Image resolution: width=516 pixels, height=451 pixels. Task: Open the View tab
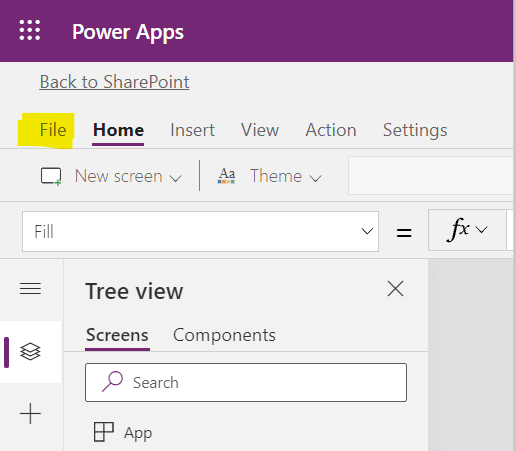click(260, 130)
